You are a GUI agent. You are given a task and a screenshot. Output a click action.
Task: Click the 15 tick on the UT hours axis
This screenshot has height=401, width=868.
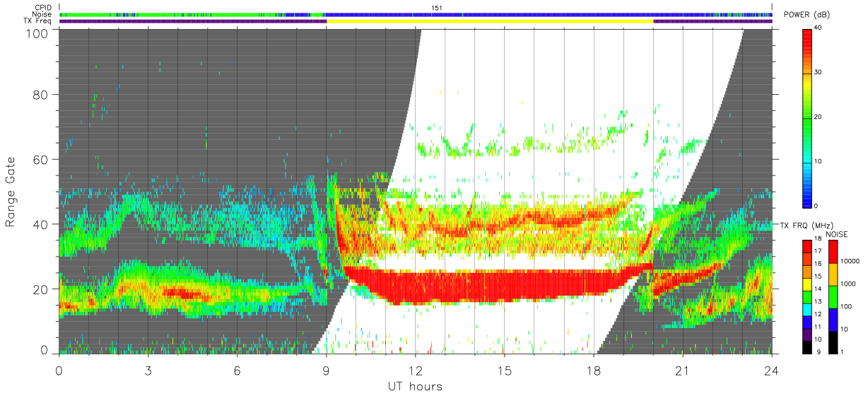(505, 371)
